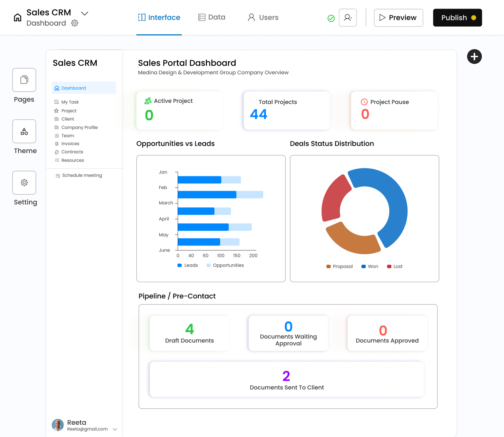
Task: Click the Schedule meeting calendar icon
Action: click(57, 175)
